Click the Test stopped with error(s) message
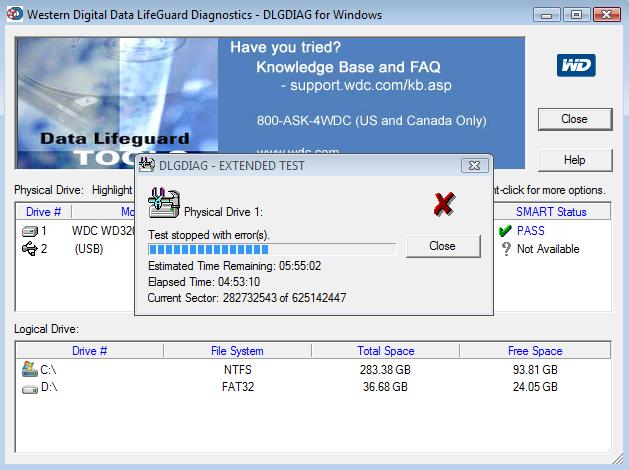629x470 pixels. coord(208,235)
